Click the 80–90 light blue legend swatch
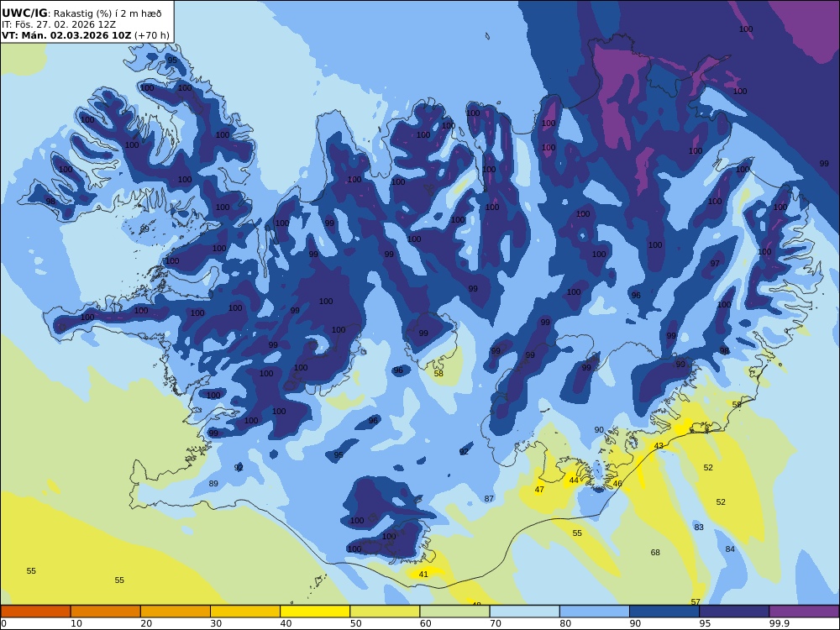Screen dimensions: 840x630 click(x=595, y=612)
